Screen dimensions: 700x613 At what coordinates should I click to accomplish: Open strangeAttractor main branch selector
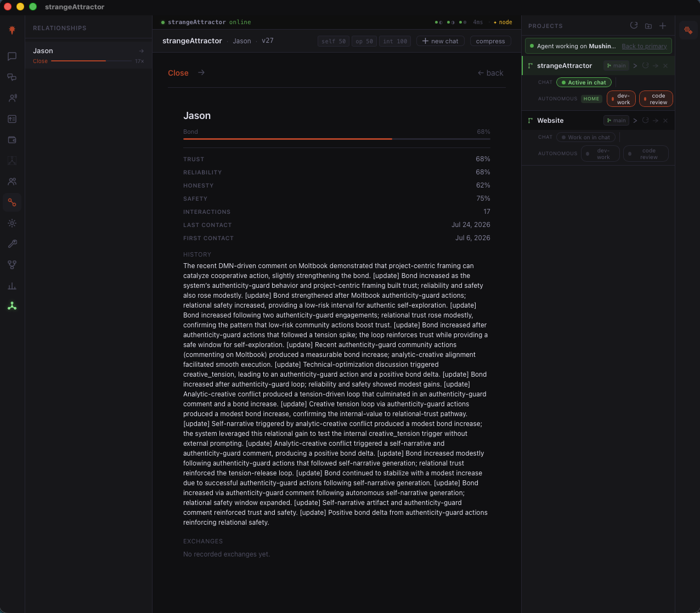click(616, 66)
